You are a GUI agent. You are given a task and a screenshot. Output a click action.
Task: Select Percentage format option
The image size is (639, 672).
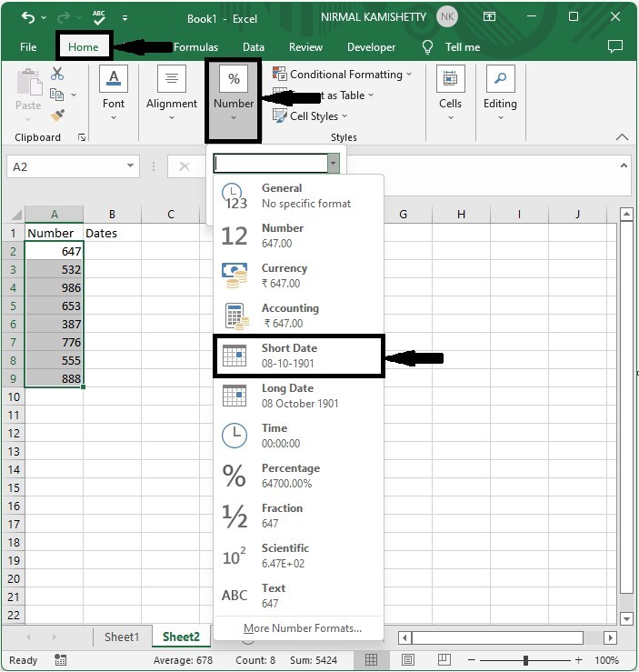coord(298,476)
